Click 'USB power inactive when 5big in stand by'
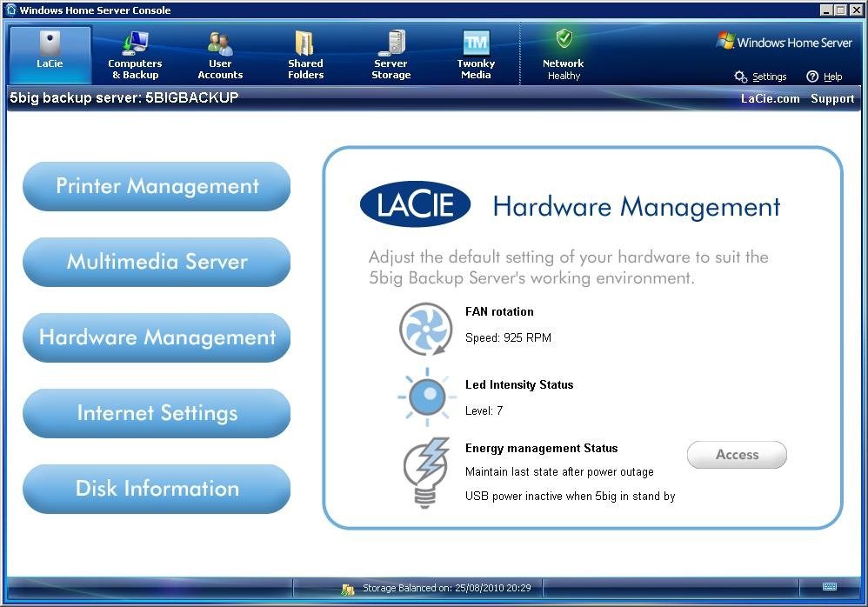This screenshot has height=607, width=868. [x=571, y=497]
